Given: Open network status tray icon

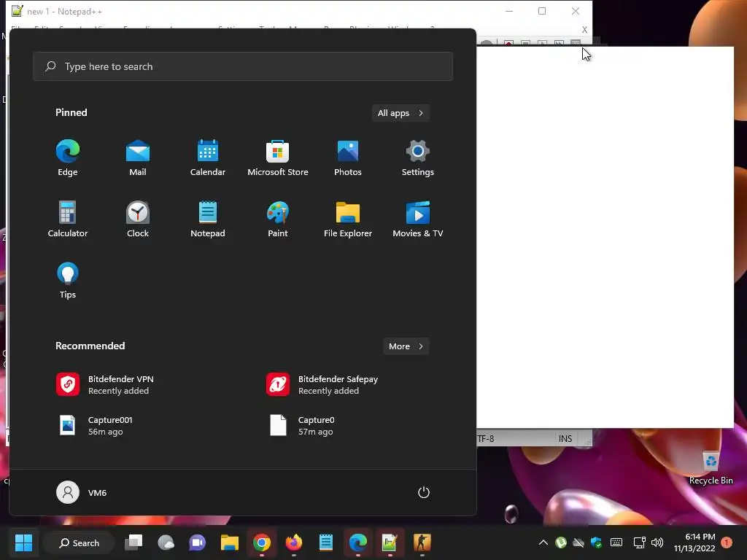Looking at the screenshot, I should click(639, 542).
